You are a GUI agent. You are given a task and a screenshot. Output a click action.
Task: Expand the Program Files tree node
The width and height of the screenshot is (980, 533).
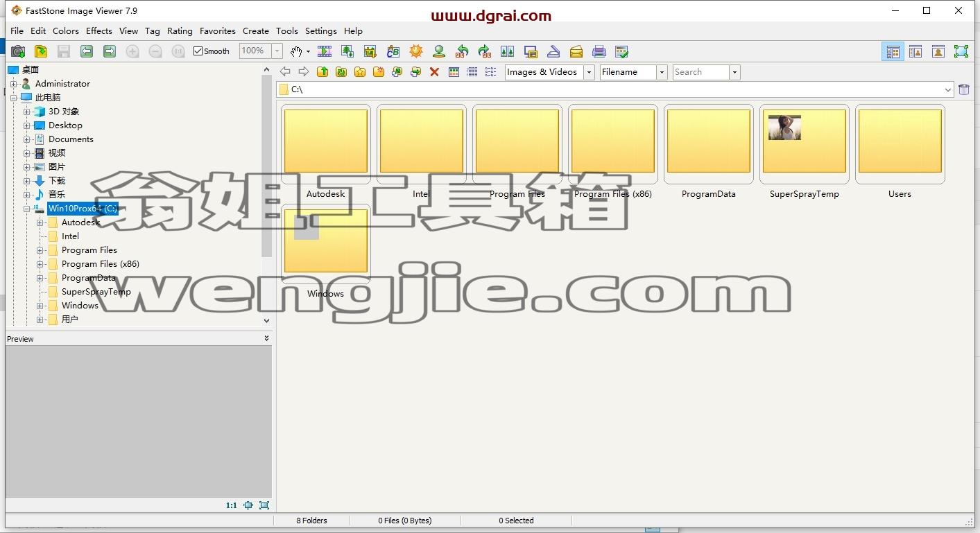pos(40,250)
